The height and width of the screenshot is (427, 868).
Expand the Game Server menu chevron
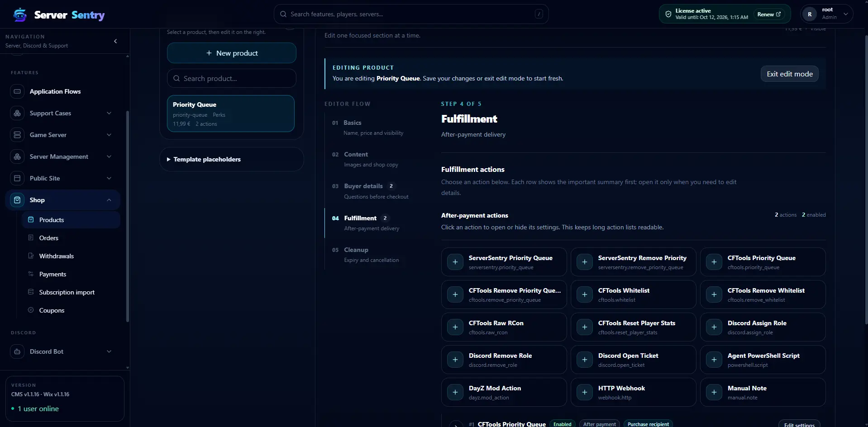point(109,135)
